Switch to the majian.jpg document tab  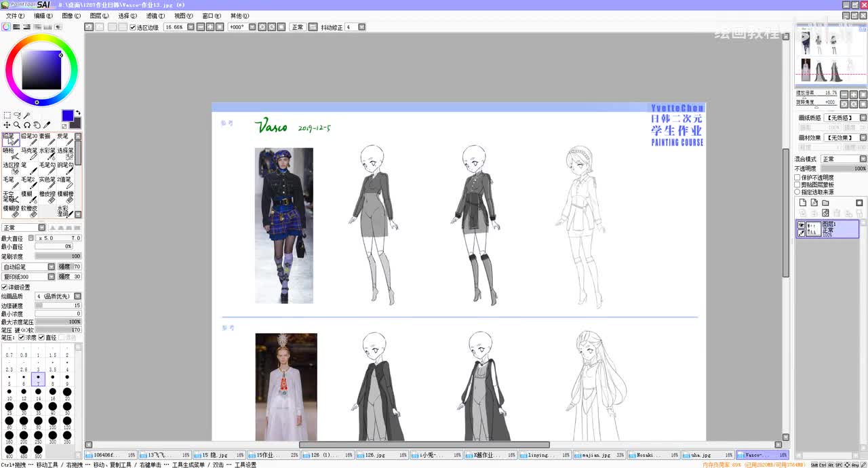point(599,455)
